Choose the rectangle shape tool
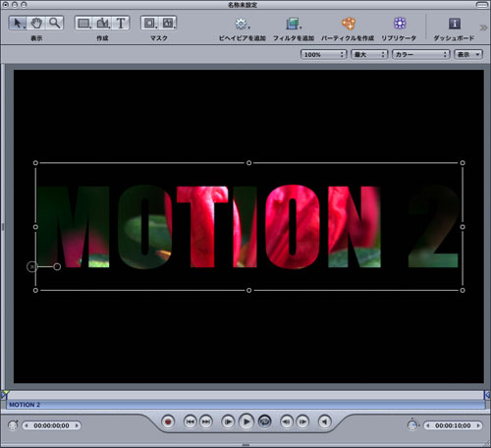Viewport: 491px width, 448px height. [x=84, y=23]
